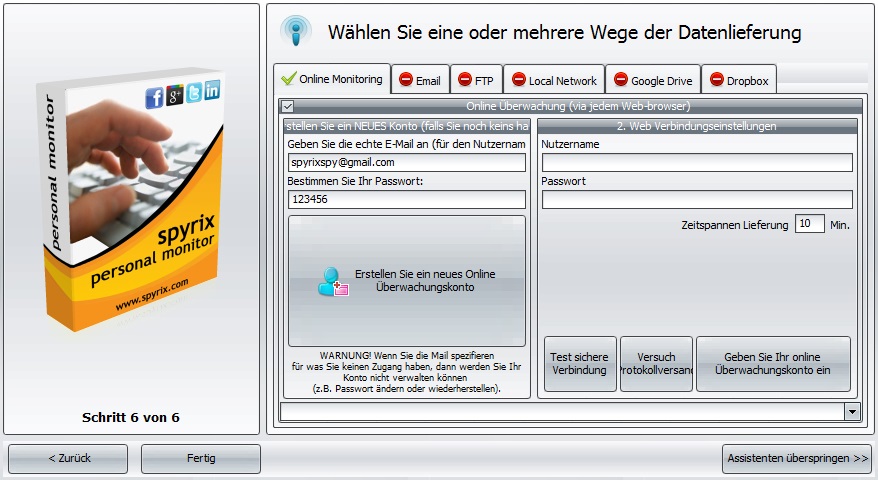The height and width of the screenshot is (480, 878).
Task: Click the Nutzername input field
Action: tap(697, 162)
